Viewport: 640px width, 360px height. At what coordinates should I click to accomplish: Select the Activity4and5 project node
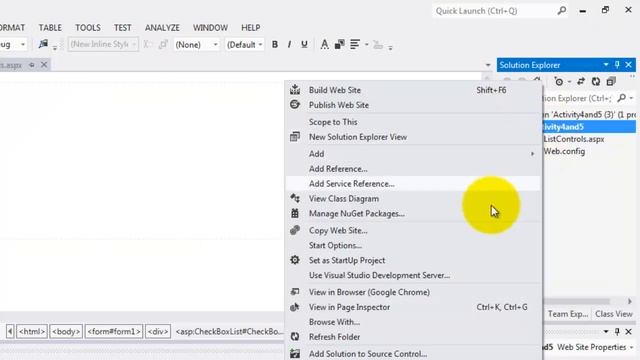[x=589, y=127]
